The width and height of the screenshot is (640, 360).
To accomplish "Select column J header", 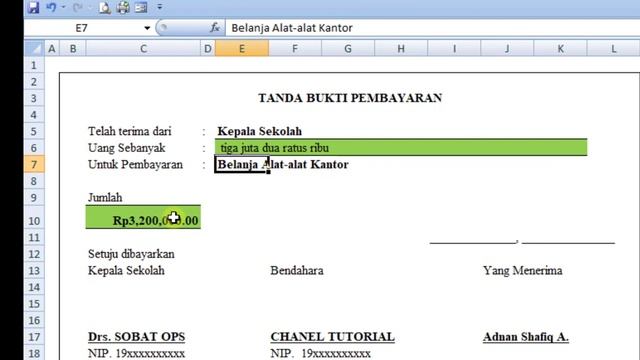I will pyautogui.click(x=507, y=49).
